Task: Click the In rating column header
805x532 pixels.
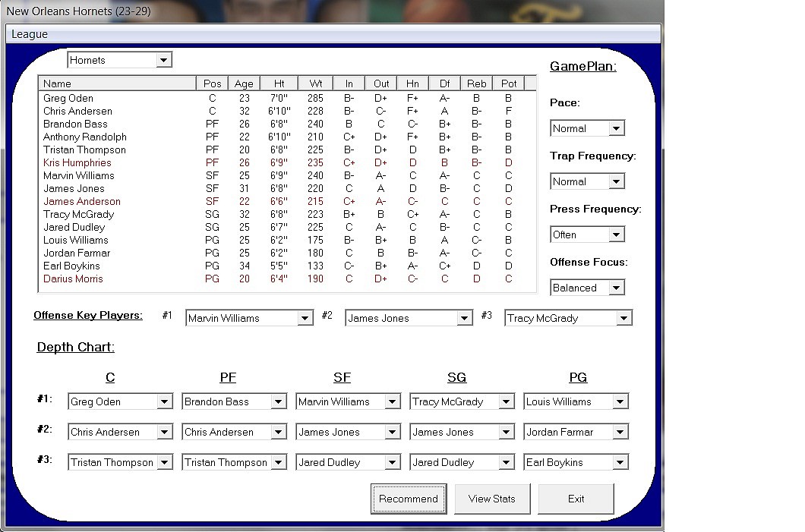Action: click(349, 83)
